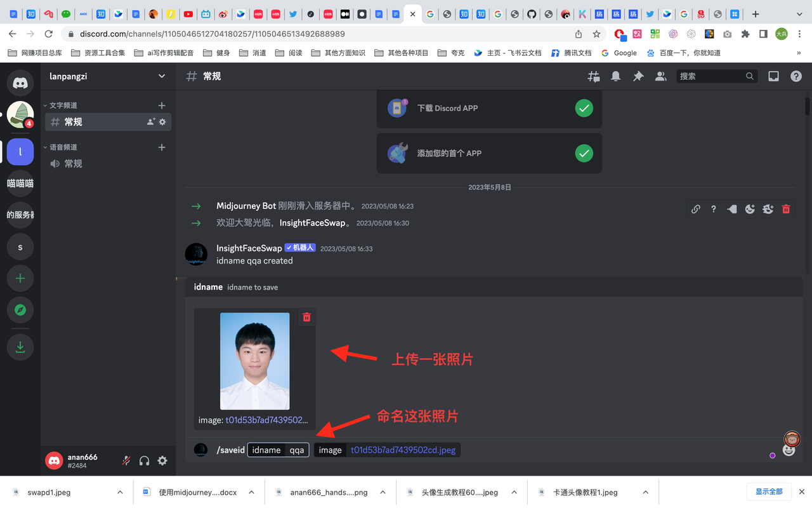
Task: Edit the 常规 channel with gear icon
Action: (x=162, y=122)
